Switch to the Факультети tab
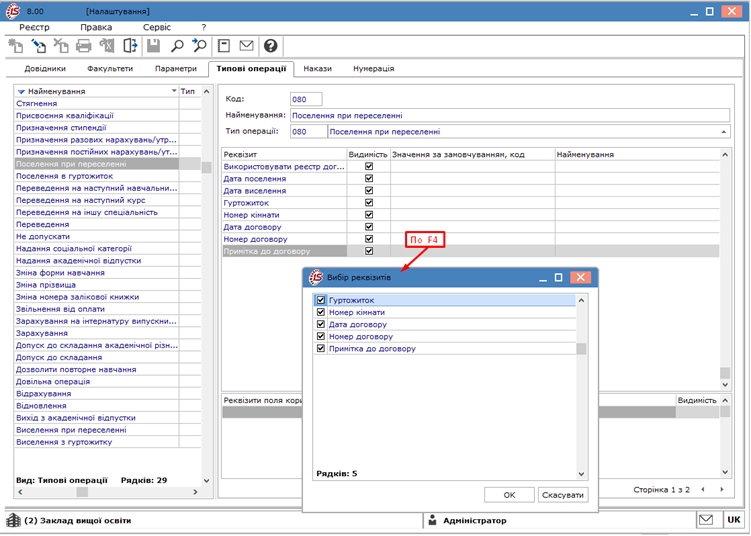751x536 pixels. pos(110,68)
